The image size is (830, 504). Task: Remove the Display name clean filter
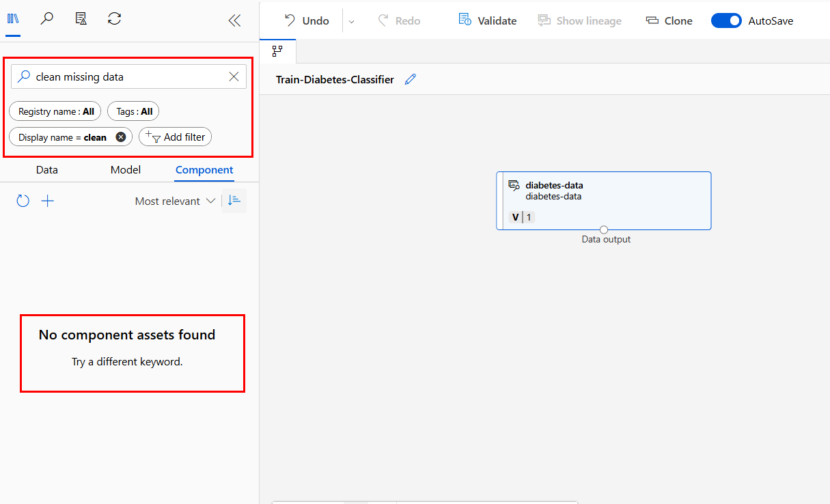click(x=120, y=137)
